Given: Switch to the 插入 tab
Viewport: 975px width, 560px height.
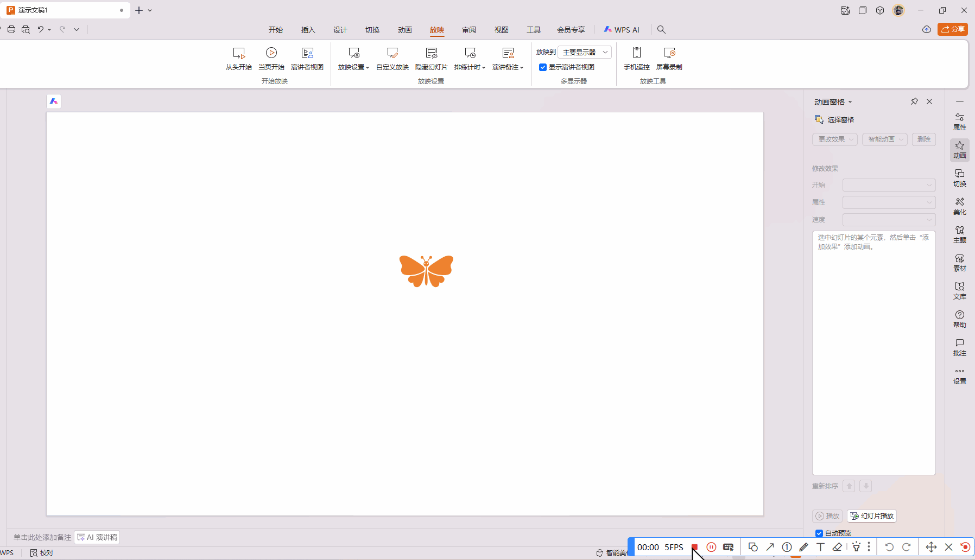Looking at the screenshot, I should pyautogui.click(x=308, y=30).
